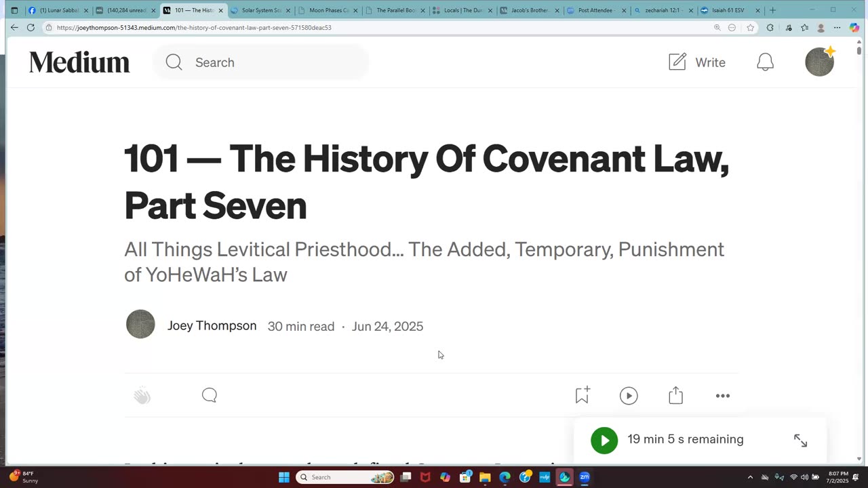Open McAfee from taskbar
Viewport: 868px width, 488px height.
425,477
